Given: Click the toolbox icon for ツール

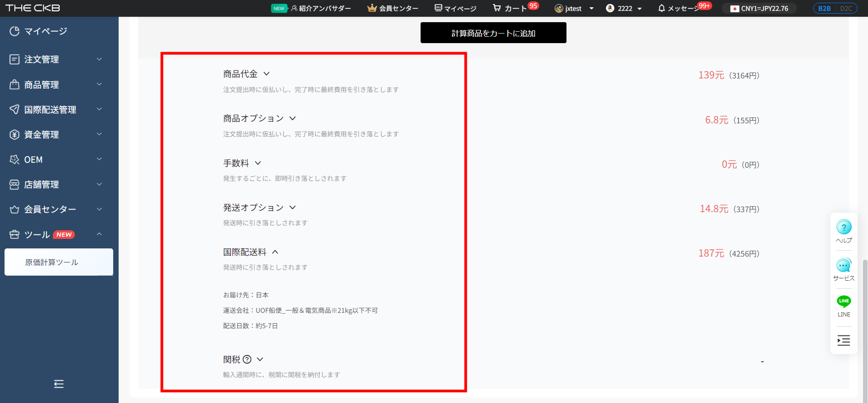Looking at the screenshot, I should click(x=14, y=234).
